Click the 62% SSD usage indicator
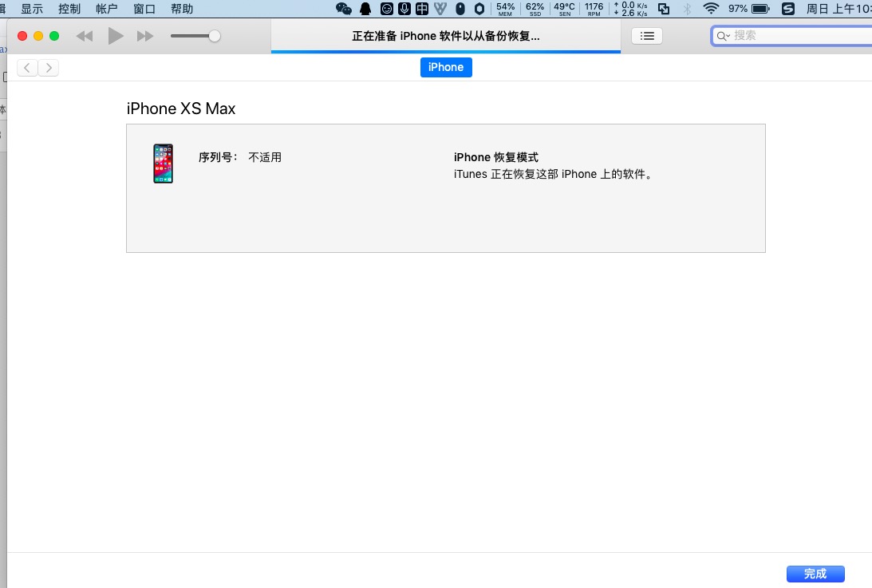The height and width of the screenshot is (588, 872). (x=535, y=9)
